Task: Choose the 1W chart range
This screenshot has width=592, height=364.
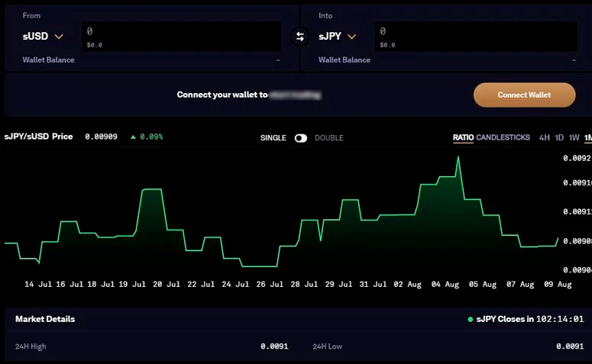Action: [x=574, y=137]
